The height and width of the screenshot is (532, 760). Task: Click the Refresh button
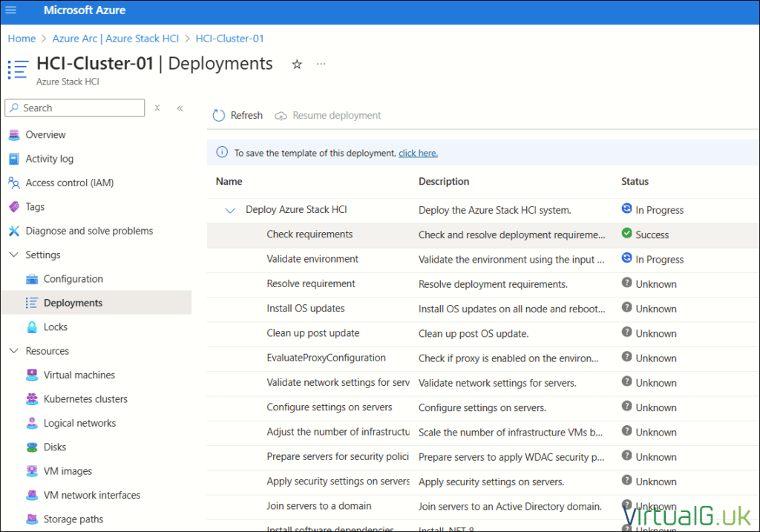coord(237,115)
